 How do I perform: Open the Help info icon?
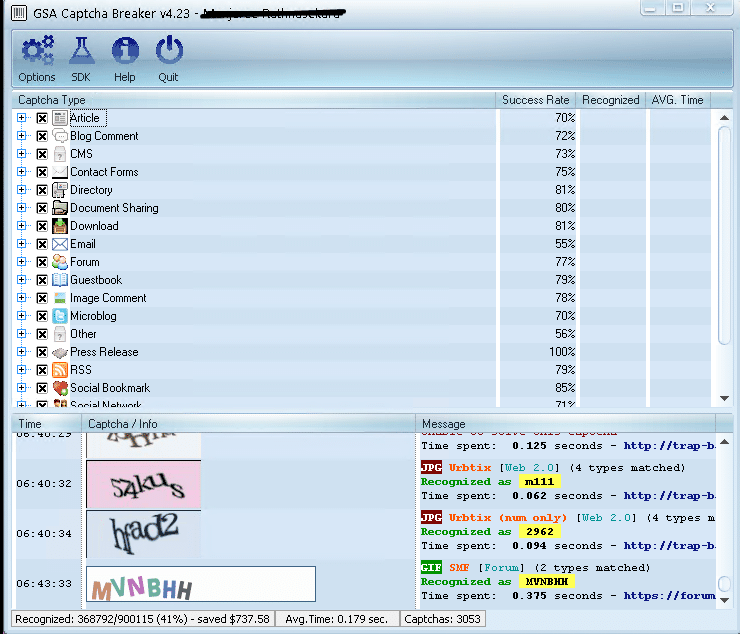(125, 51)
